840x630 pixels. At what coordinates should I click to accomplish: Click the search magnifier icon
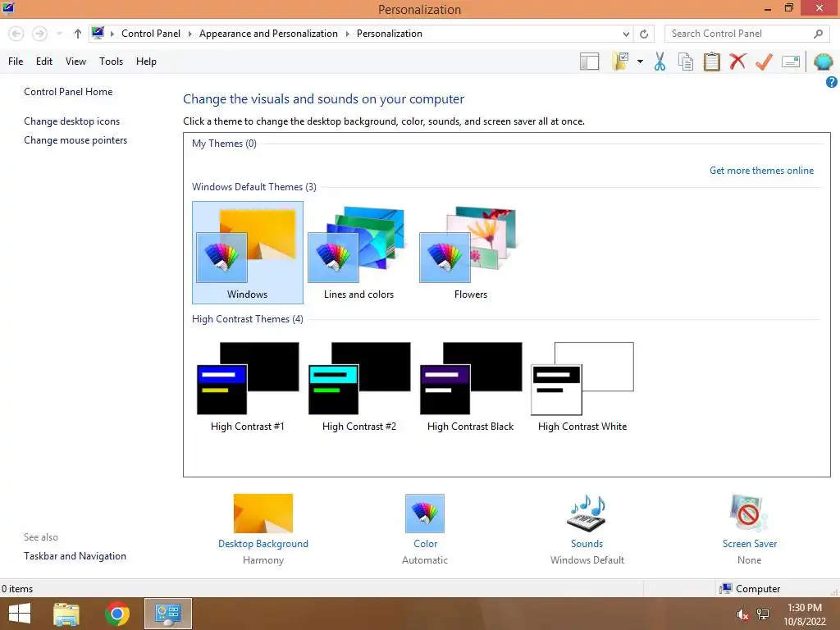(x=818, y=34)
